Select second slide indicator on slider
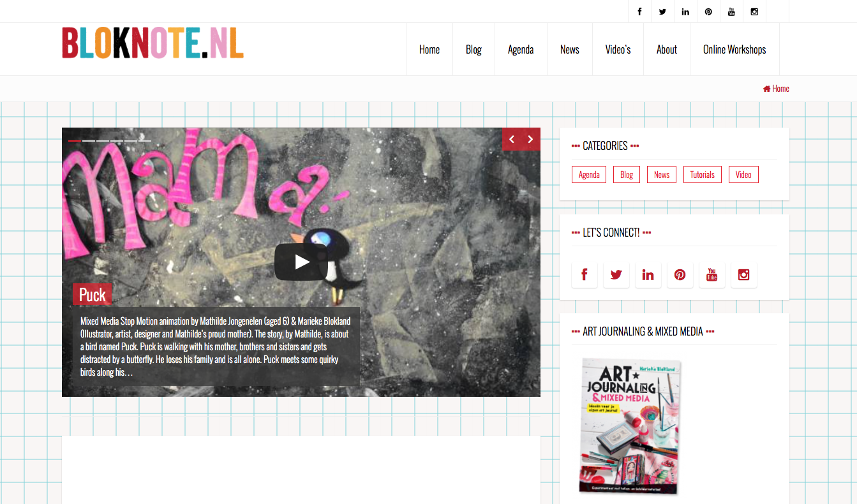Viewport: 857px width, 504px height. tap(89, 140)
